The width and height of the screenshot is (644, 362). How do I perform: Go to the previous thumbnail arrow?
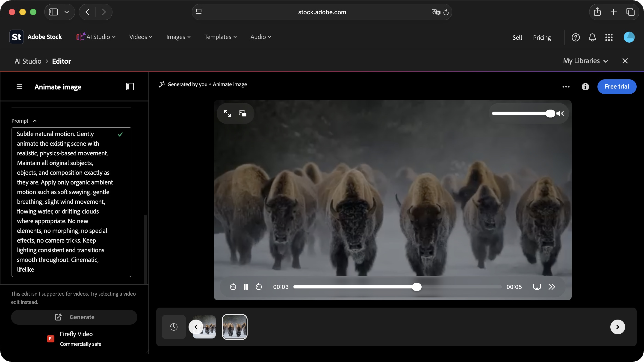click(196, 327)
